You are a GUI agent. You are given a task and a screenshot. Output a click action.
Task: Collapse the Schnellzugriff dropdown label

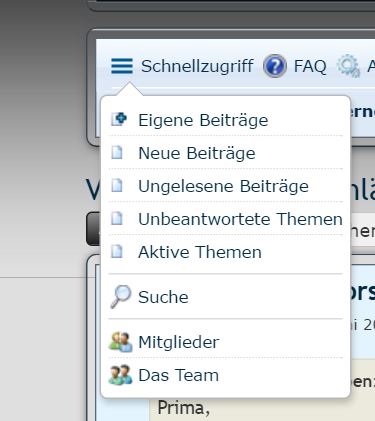point(197,66)
